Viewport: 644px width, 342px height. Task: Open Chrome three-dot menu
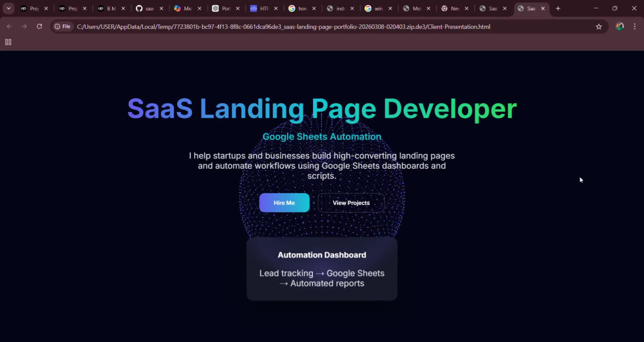pyautogui.click(x=634, y=26)
